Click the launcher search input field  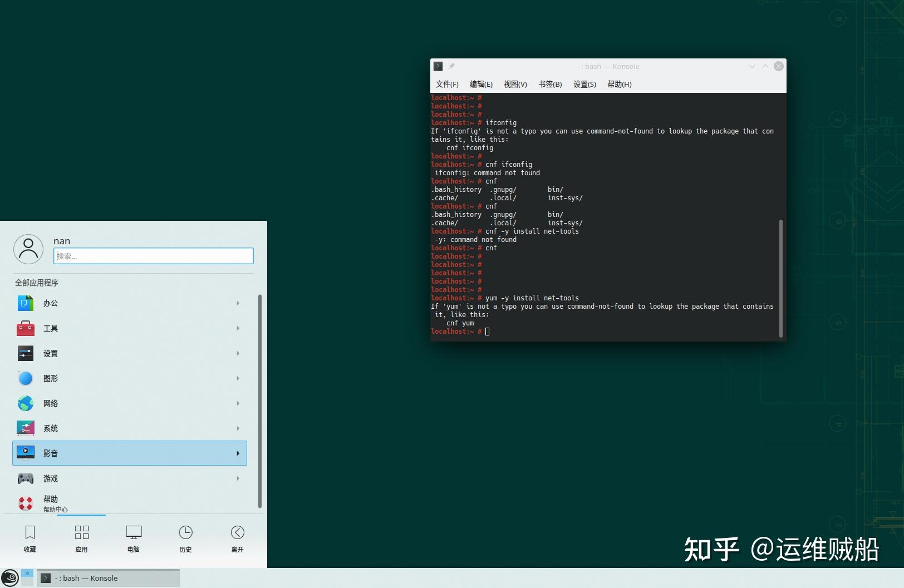153,256
